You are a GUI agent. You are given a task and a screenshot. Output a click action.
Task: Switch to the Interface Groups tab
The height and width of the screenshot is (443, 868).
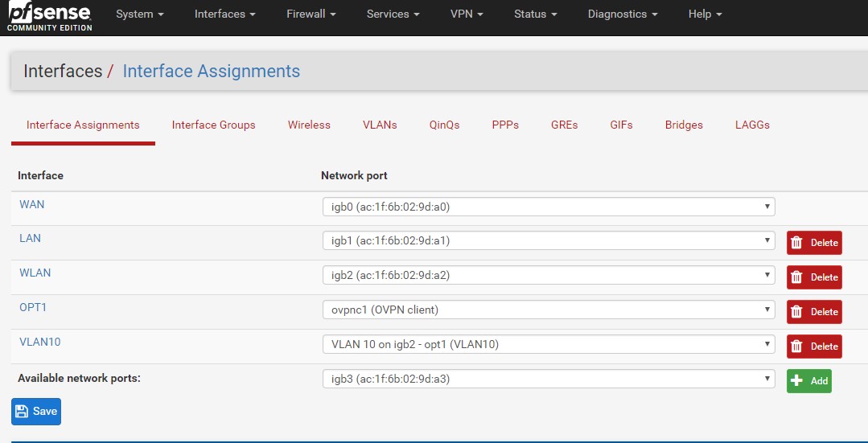point(213,125)
